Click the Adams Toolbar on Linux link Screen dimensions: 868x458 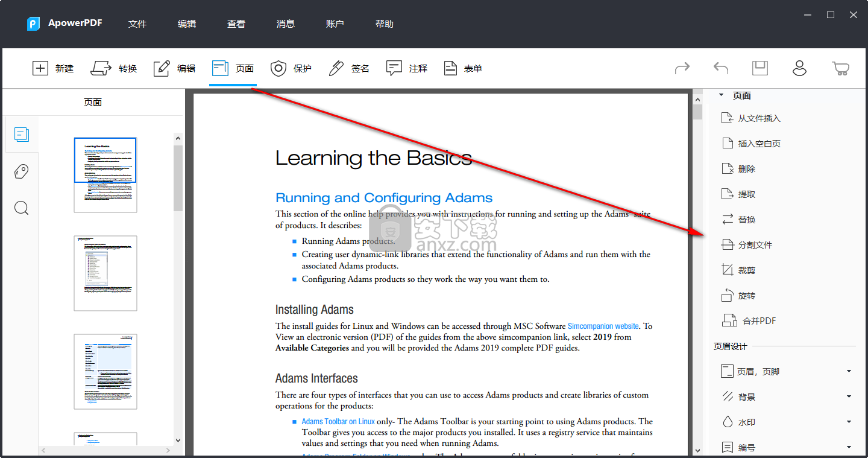338,422
